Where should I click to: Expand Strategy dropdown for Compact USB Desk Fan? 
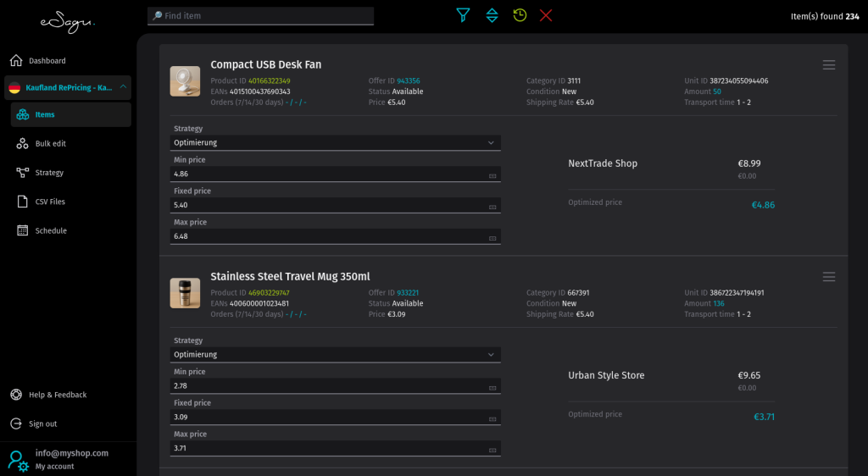tap(491, 143)
